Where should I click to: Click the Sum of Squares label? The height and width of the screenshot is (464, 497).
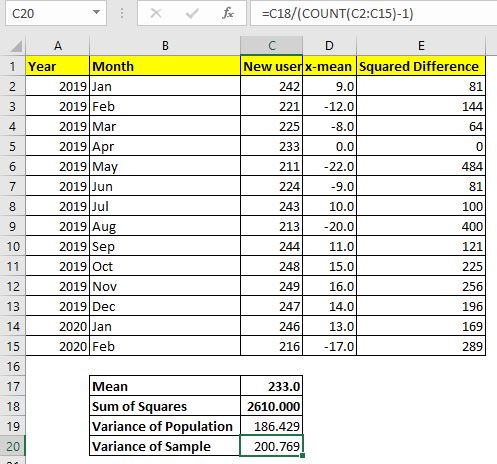click(165, 406)
